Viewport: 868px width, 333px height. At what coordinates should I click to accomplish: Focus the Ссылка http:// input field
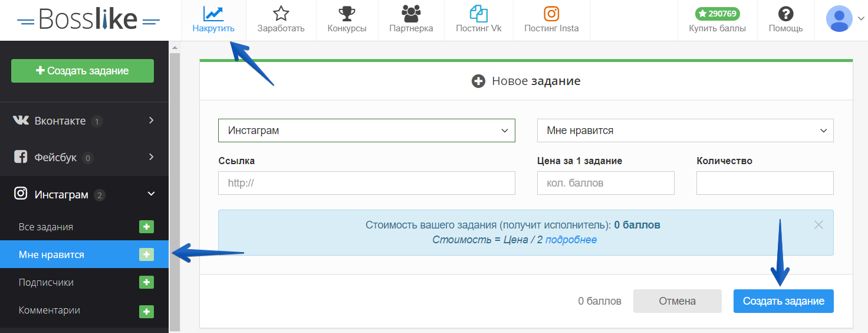(367, 183)
